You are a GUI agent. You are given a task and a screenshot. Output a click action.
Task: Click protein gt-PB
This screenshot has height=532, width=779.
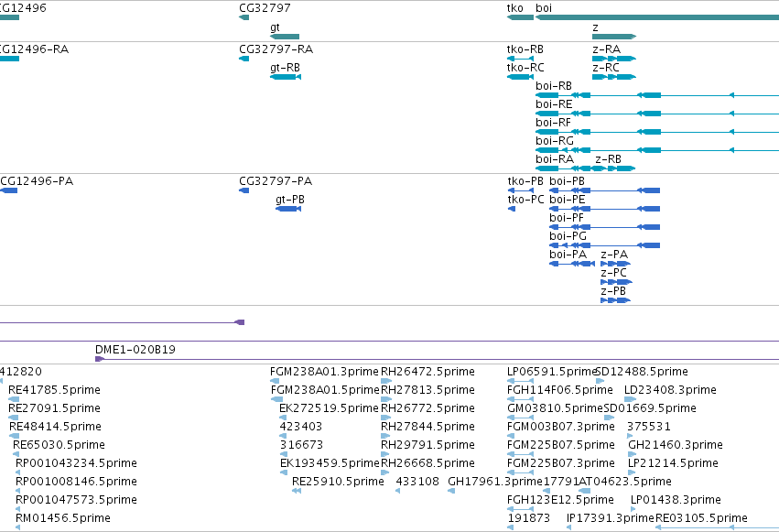coord(288,209)
